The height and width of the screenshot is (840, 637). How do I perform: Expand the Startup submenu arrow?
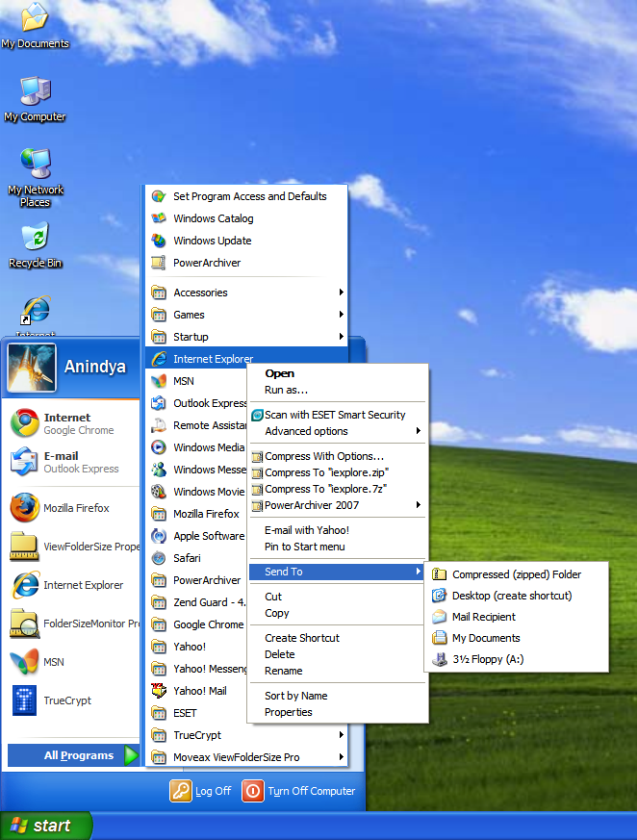click(342, 337)
